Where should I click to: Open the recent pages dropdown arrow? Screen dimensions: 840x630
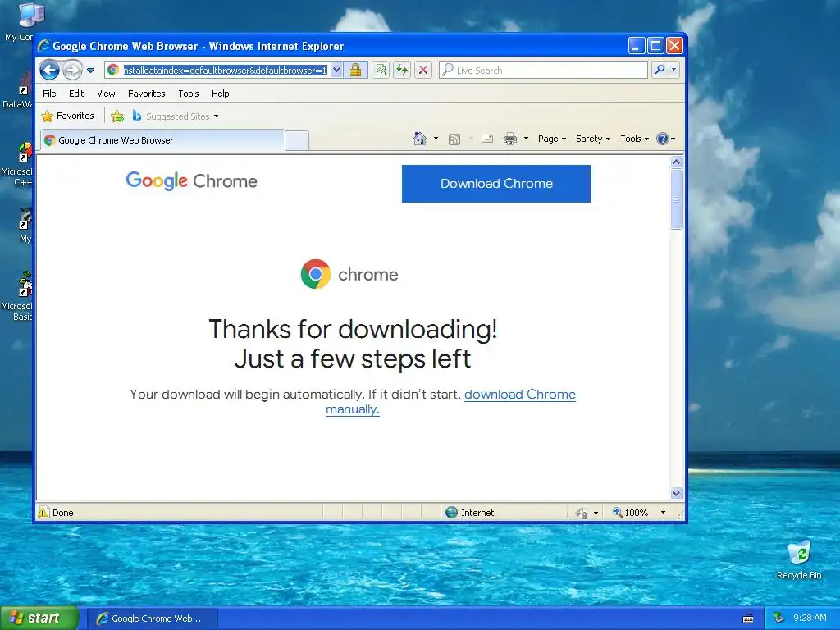point(90,71)
